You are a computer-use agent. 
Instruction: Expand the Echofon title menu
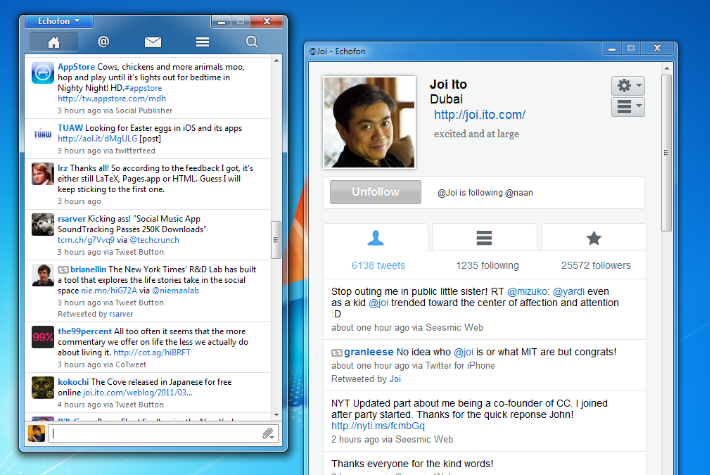click(x=59, y=19)
